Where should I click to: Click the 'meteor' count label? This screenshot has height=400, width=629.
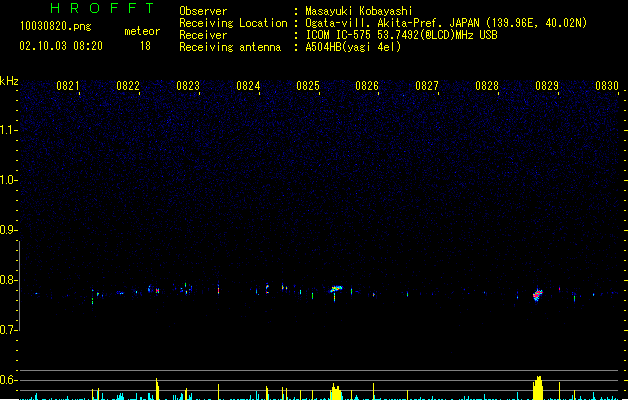(142, 31)
